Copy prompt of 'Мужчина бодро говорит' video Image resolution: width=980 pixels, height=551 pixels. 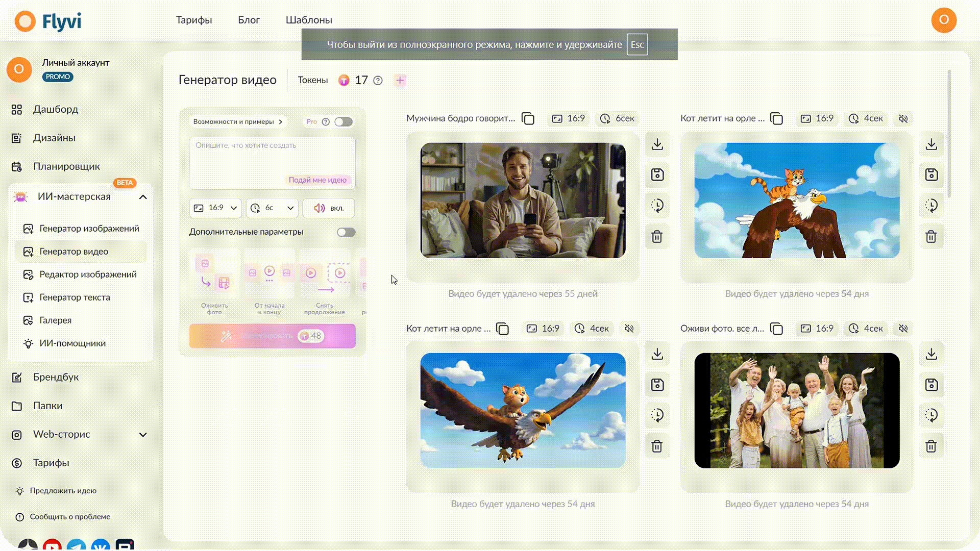coord(528,118)
